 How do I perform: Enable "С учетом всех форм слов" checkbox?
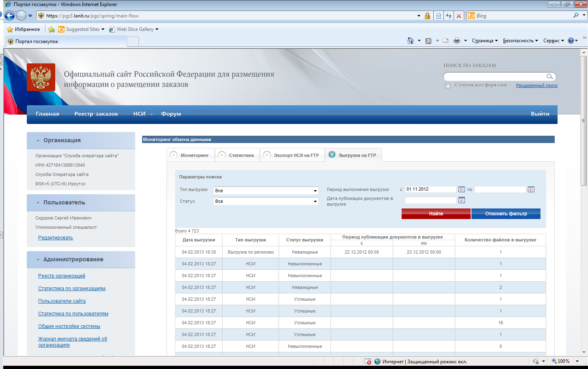(x=447, y=85)
